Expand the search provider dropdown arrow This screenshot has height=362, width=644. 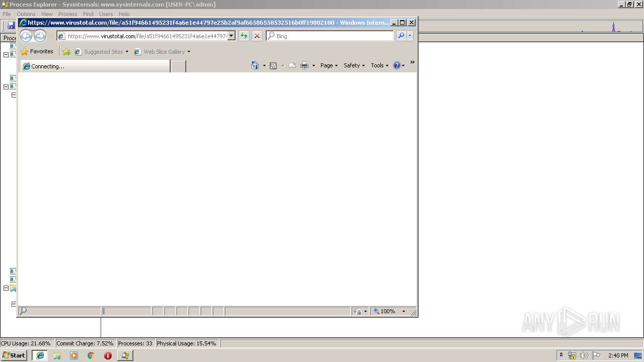tap(410, 36)
